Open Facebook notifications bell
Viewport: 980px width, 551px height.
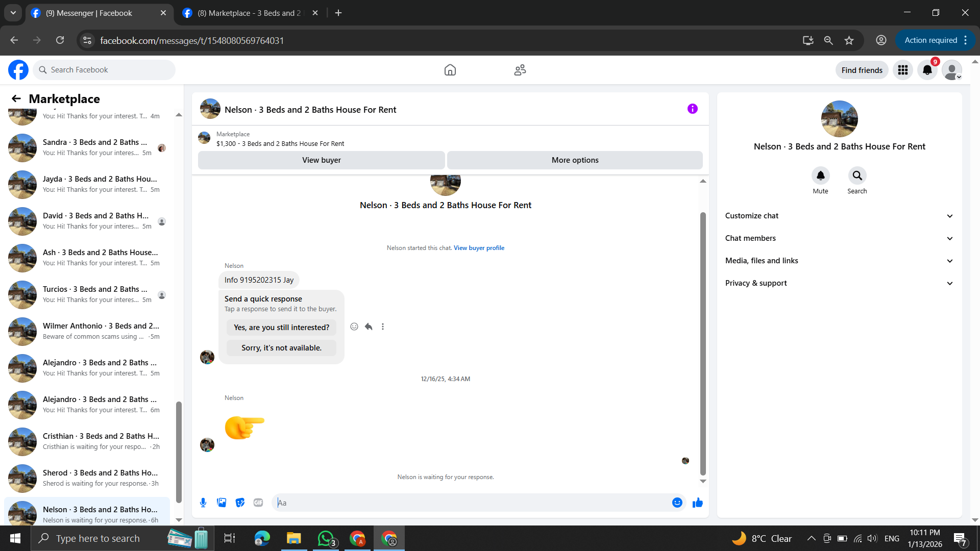click(927, 70)
